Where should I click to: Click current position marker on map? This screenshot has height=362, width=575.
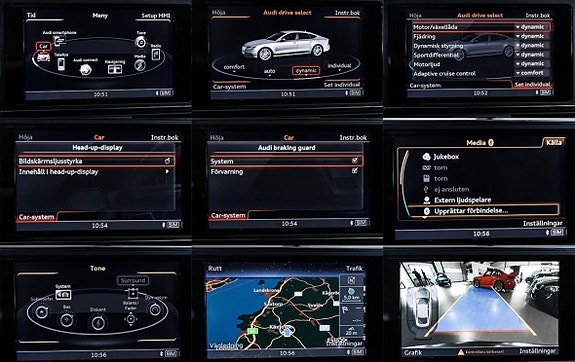[287, 332]
